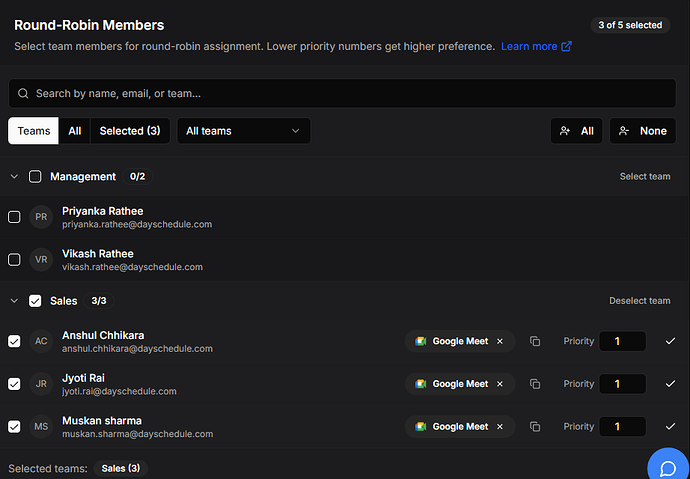Click the Sales (3) selected team chip

coord(121,468)
